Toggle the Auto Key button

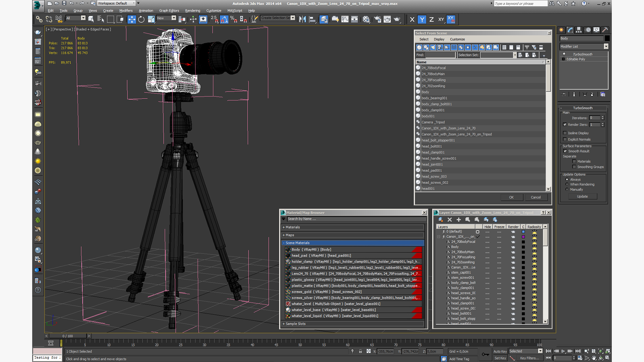pyautogui.click(x=500, y=351)
